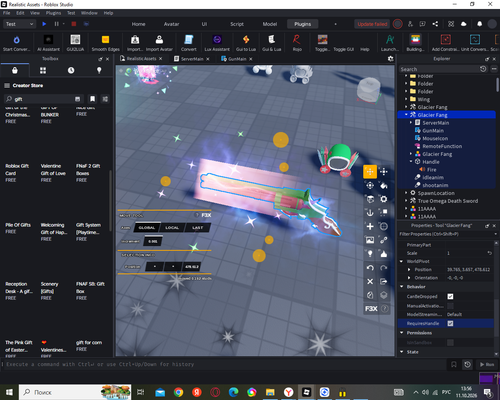Close the ServerMain script tab
Screen dimensions: 500x400
click(208, 59)
